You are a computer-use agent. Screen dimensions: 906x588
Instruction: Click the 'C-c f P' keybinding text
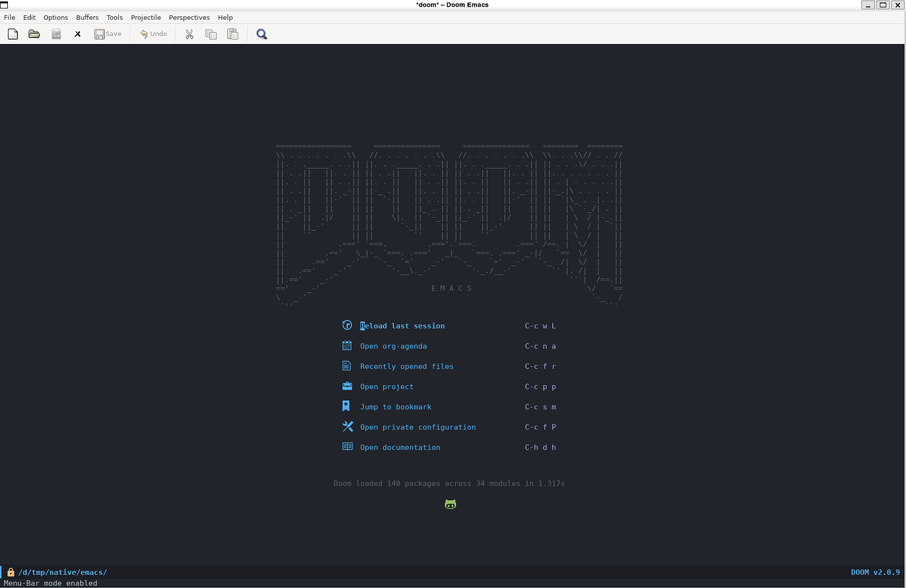[x=540, y=427]
